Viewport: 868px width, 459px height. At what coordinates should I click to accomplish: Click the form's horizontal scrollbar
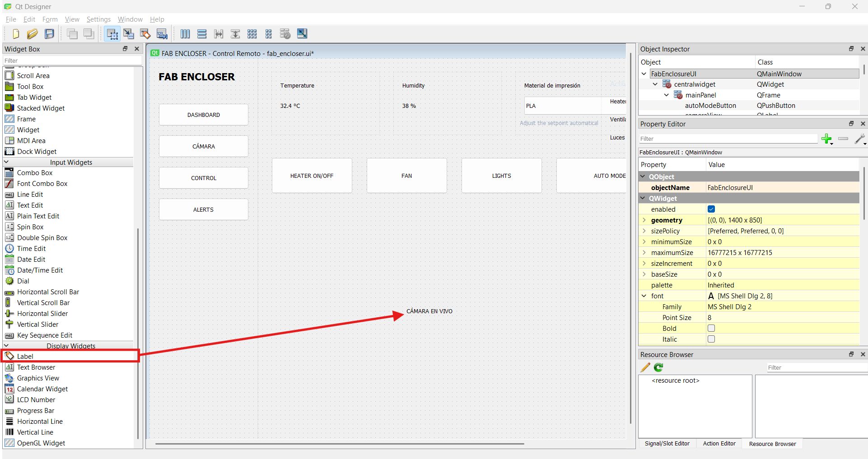point(340,444)
